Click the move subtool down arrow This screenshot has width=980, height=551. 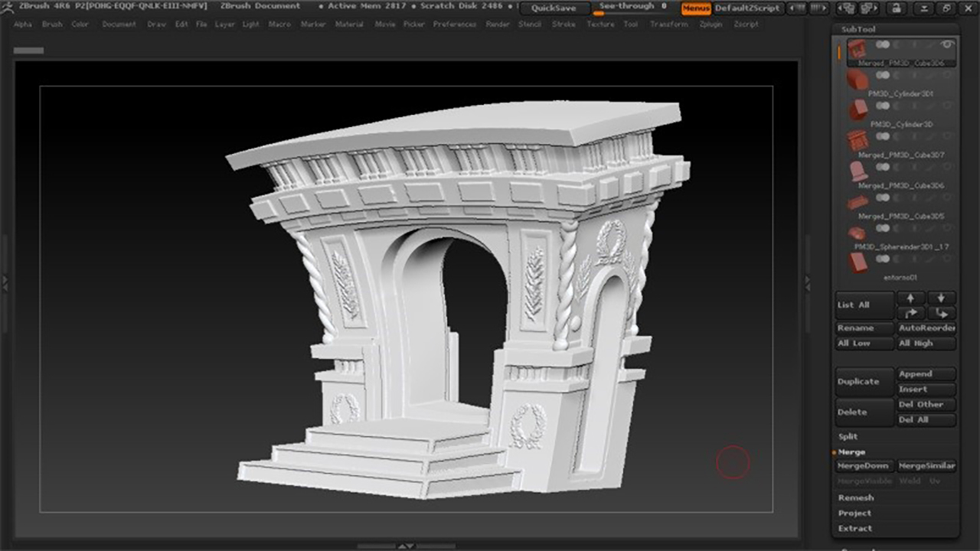click(x=941, y=298)
